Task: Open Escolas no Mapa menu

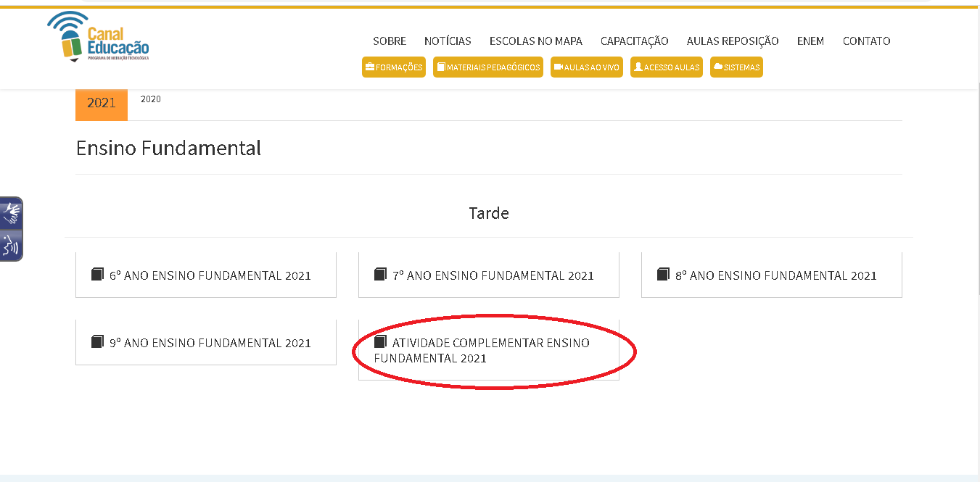Action: point(535,41)
